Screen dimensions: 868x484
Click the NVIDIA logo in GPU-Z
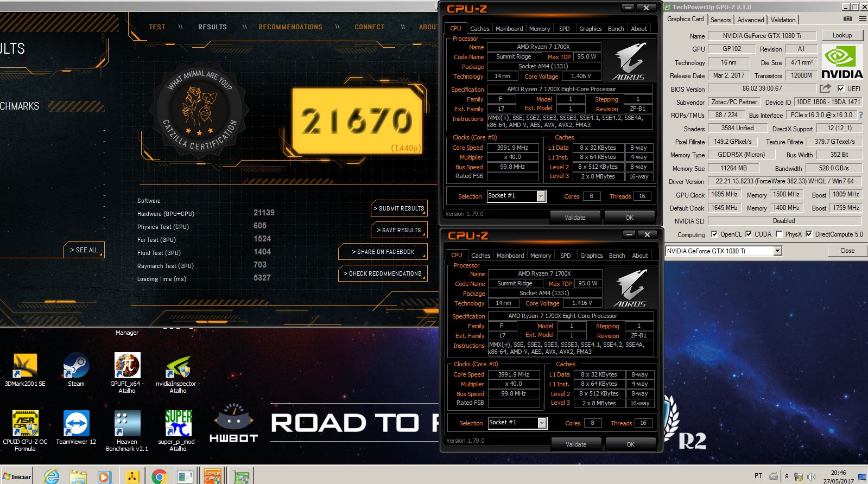(x=841, y=62)
